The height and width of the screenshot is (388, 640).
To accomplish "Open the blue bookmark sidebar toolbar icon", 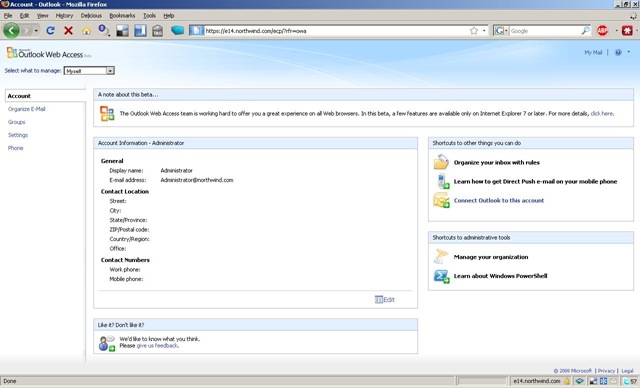I will (140, 31).
